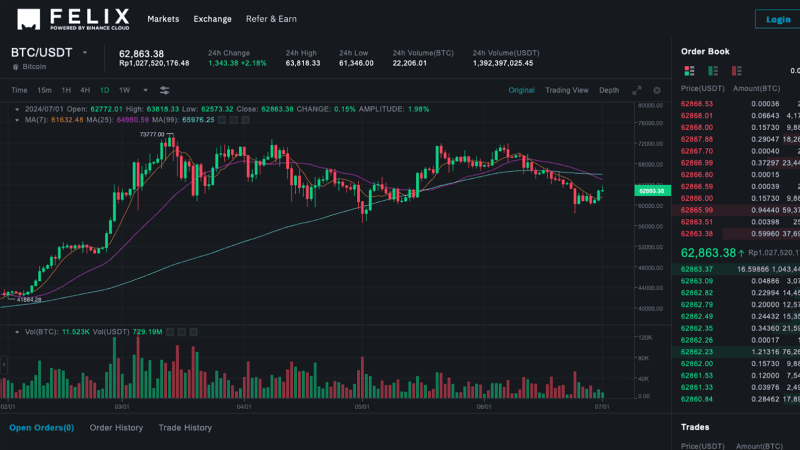The height and width of the screenshot is (450, 800).
Task: Open Refer & Earn page
Action: [271, 19]
